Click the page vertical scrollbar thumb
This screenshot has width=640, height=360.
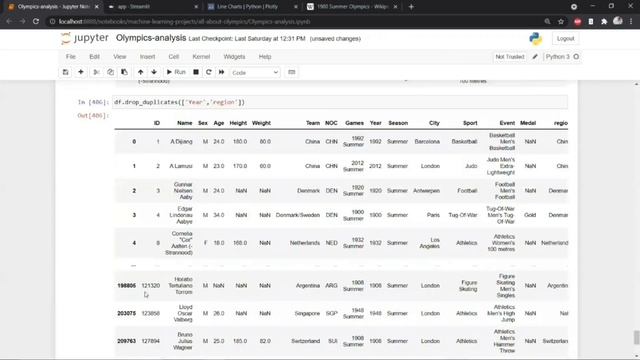pos(636,337)
